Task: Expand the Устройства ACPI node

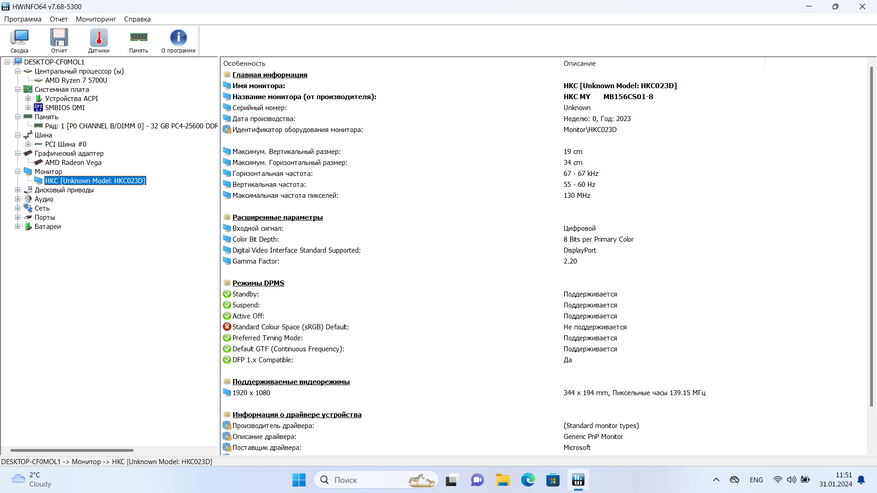Action: point(28,98)
